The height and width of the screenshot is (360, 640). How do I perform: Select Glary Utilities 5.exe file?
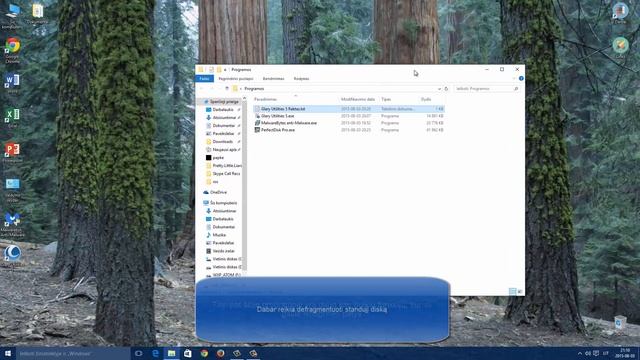pos(349,116)
